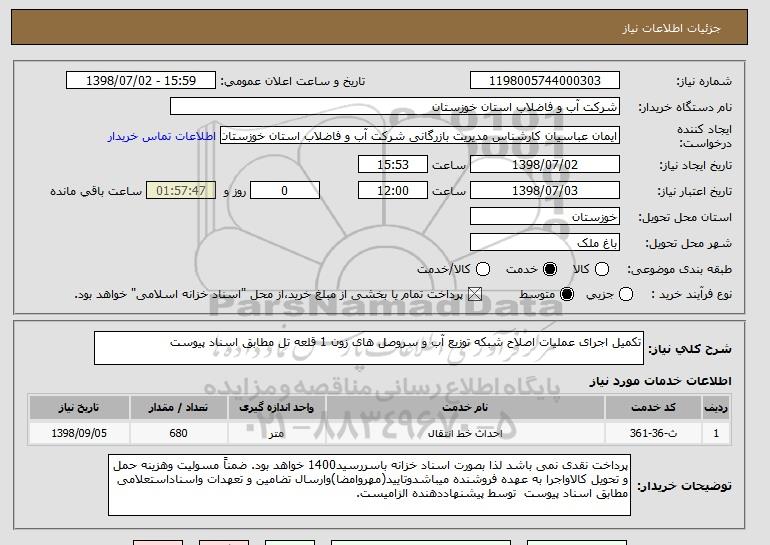This screenshot has width=770, height=545.
Task: Click the announcement date field 1398/07/02 - 15:59
Action: click(141, 81)
